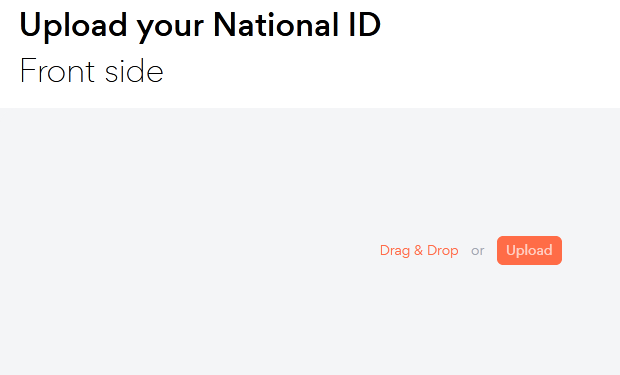The width and height of the screenshot is (620, 375).
Task: Click the orange Upload button
Action: (529, 250)
